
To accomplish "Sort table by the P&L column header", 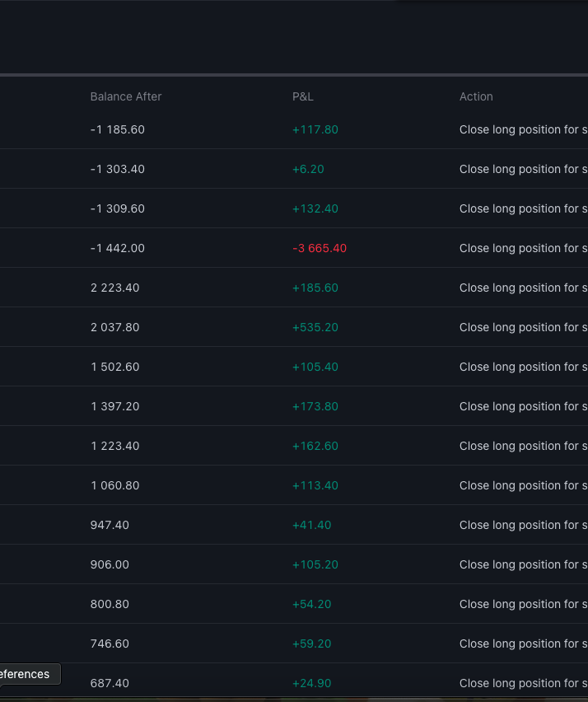I will tap(302, 96).
